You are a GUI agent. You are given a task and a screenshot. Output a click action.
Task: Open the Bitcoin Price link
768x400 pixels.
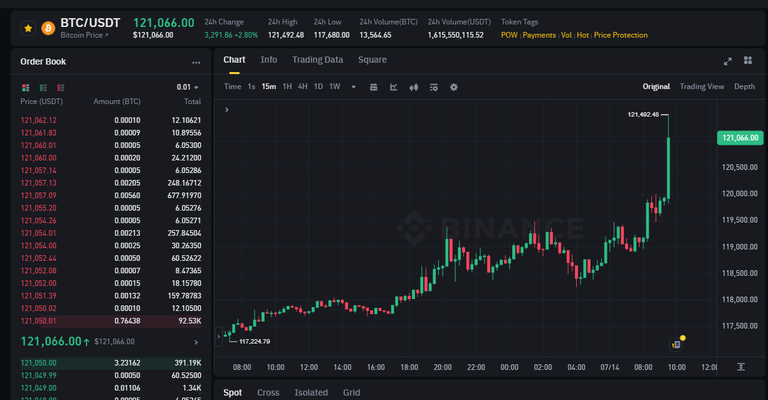84,35
